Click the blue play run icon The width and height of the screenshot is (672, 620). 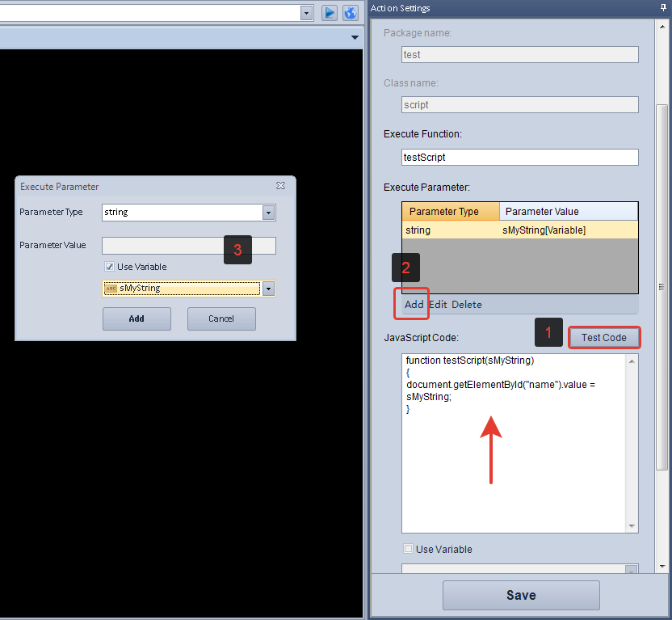coord(330,13)
